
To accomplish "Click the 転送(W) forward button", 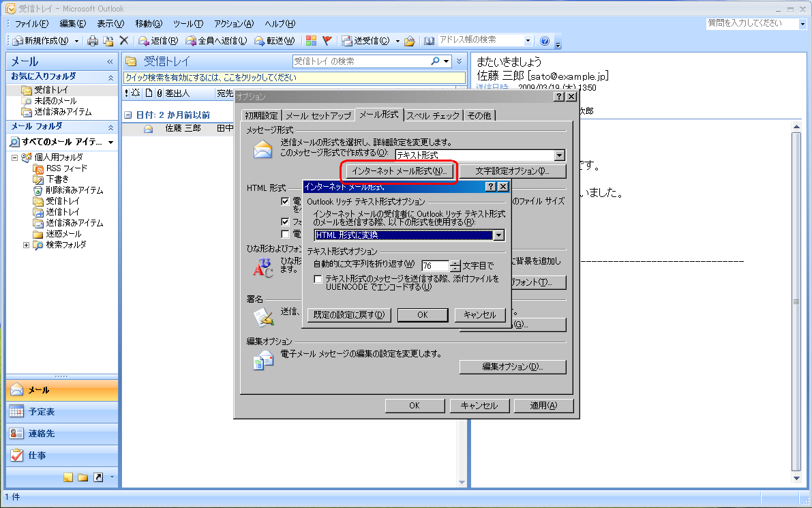I will click(x=275, y=41).
